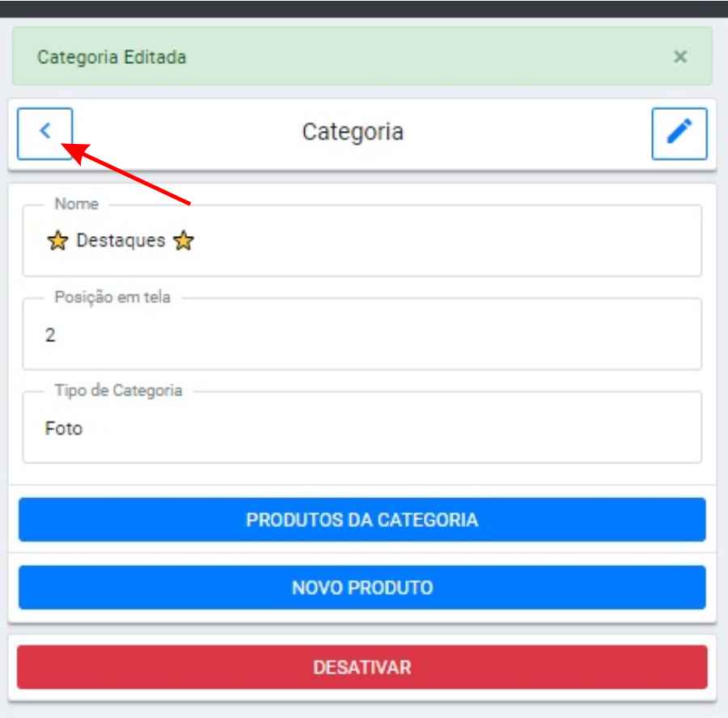Click the star before Destaques

(x=57, y=241)
